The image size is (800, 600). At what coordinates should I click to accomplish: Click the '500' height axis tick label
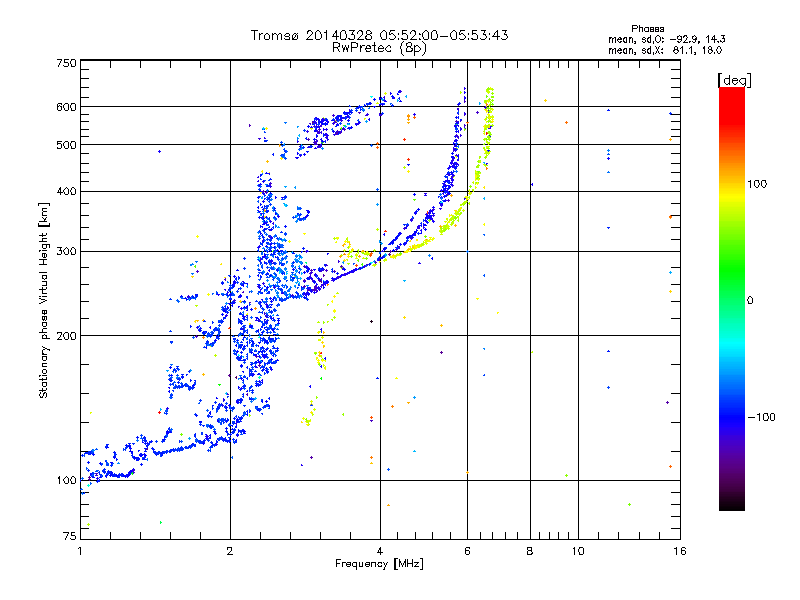[66, 145]
